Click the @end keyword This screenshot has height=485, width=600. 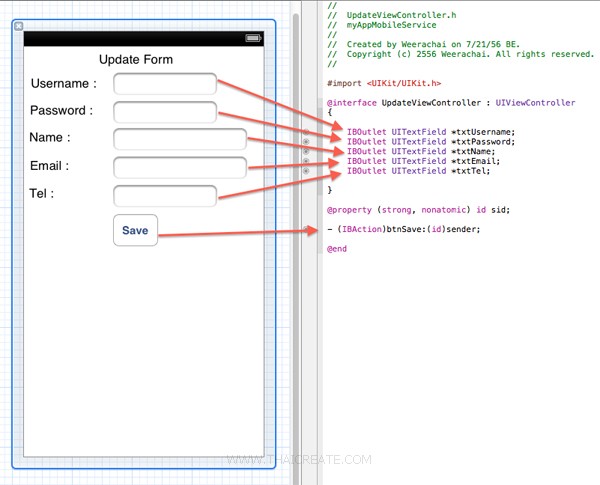pyautogui.click(x=337, y=249)
